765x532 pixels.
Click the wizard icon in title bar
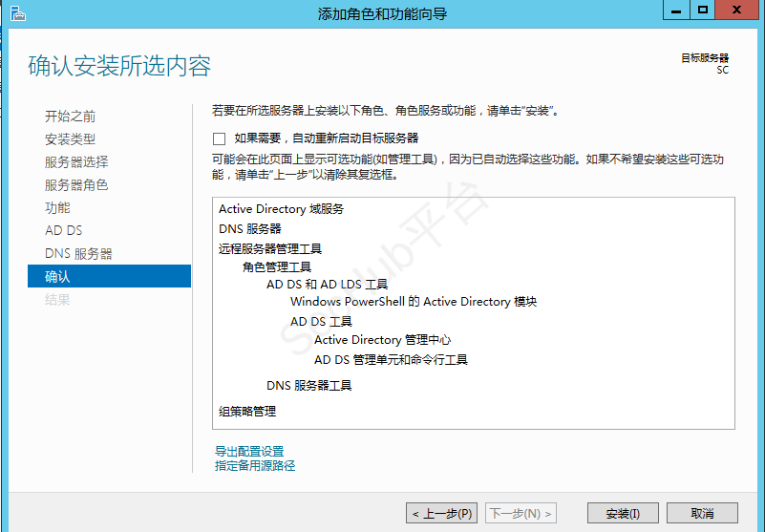tap(17, 13)
